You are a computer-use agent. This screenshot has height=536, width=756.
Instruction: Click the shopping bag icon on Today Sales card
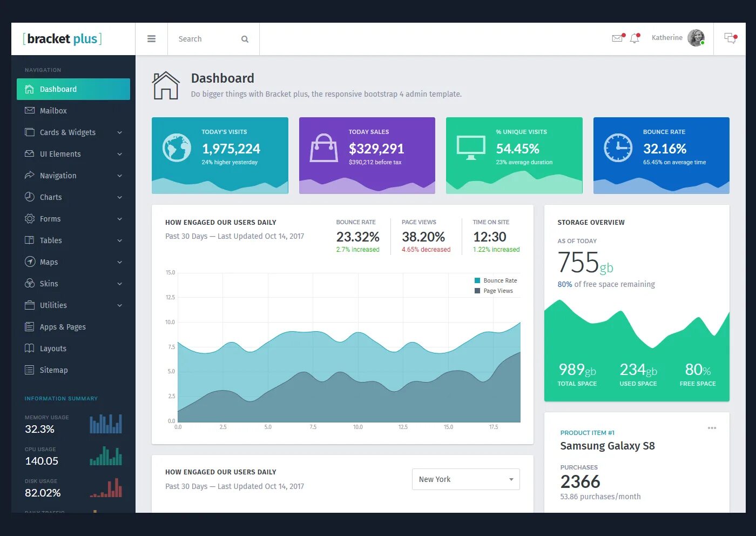click(x=323, y=148)
